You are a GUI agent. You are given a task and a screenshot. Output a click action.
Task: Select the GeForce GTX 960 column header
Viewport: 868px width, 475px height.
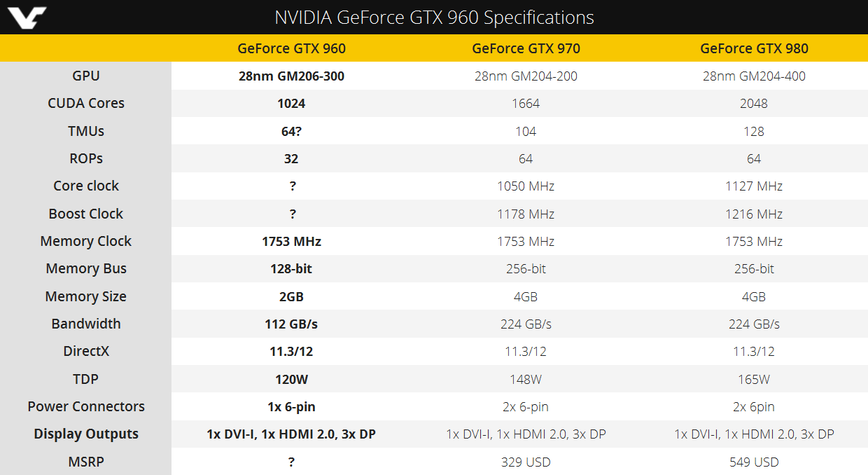click(291, 48)
